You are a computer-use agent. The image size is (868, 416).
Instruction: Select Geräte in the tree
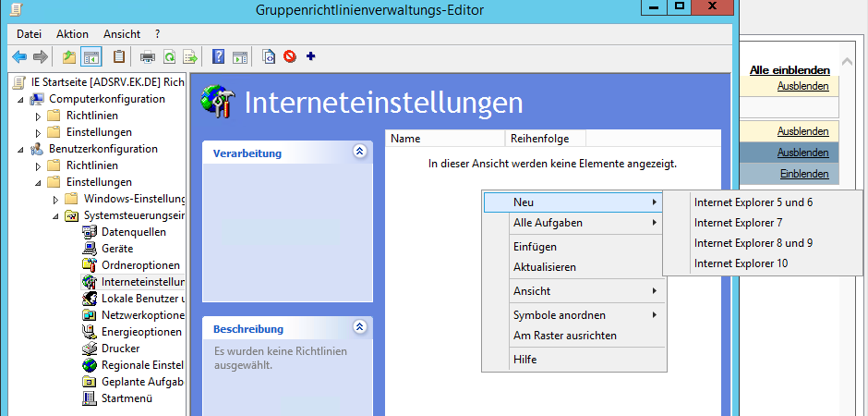(x=117, y=249)
